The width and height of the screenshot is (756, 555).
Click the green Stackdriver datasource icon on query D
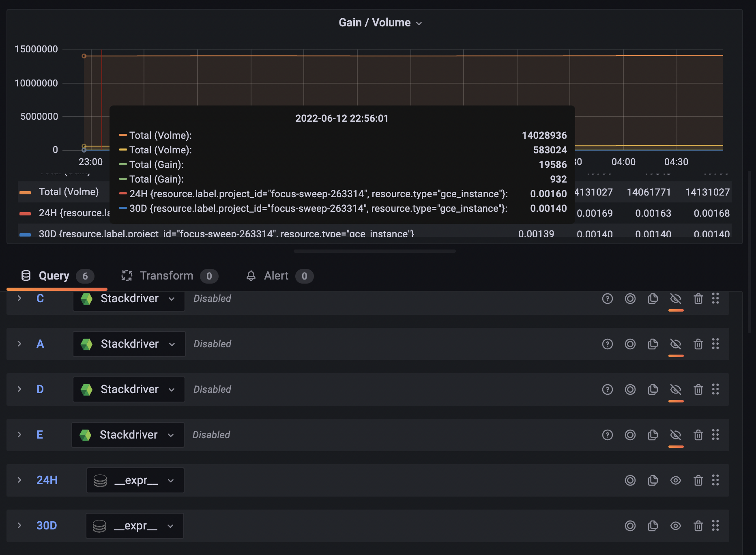pos(86,389)
